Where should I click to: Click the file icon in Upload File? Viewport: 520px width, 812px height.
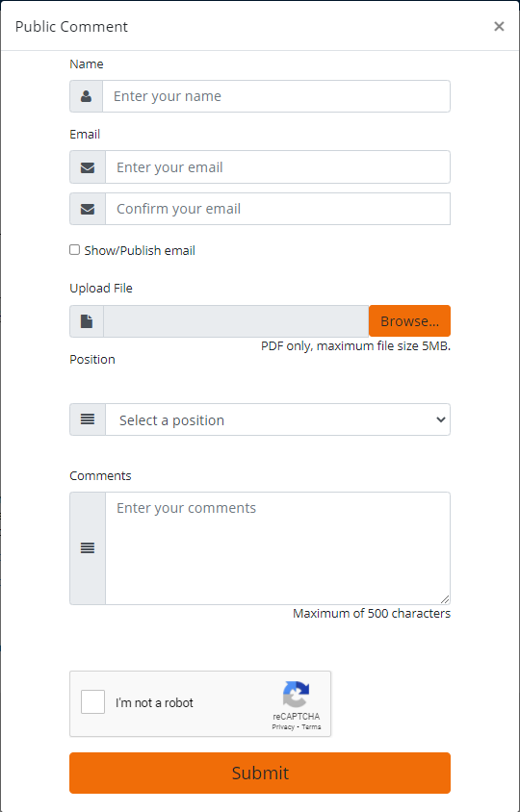(87, 321)
